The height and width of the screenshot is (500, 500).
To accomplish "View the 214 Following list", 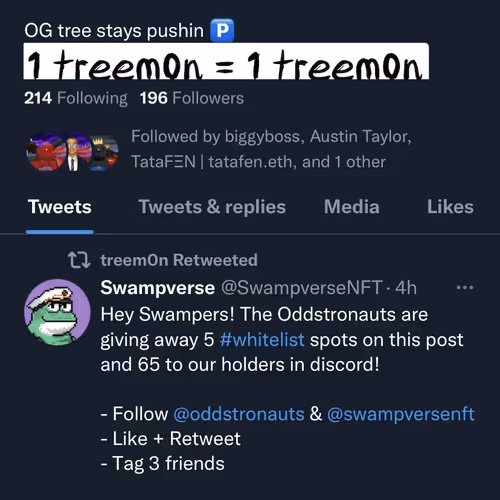I will 76,98.
